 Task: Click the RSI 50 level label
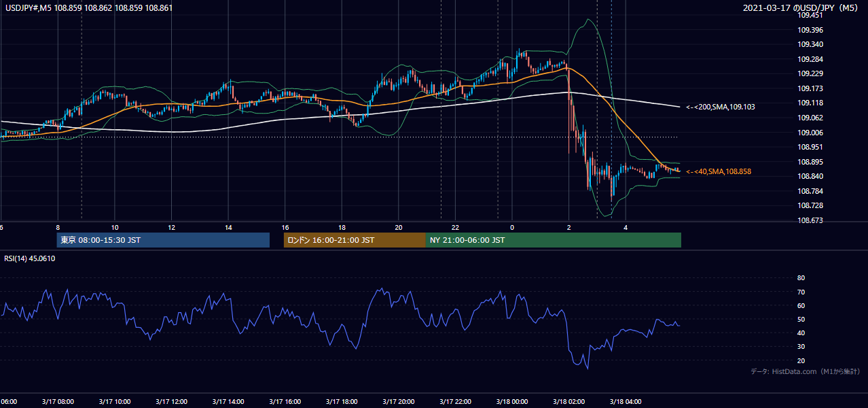(x=801, y=319)
